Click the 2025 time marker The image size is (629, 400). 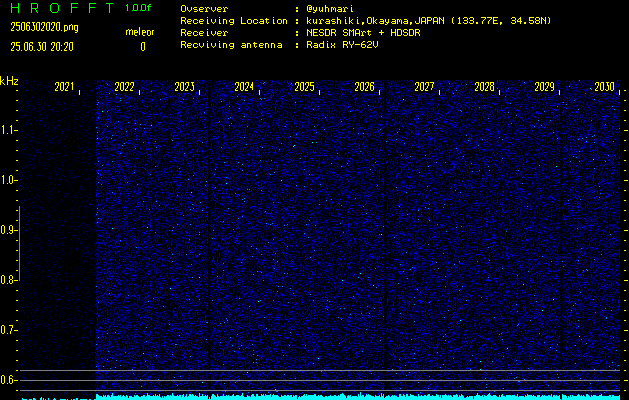304,87
